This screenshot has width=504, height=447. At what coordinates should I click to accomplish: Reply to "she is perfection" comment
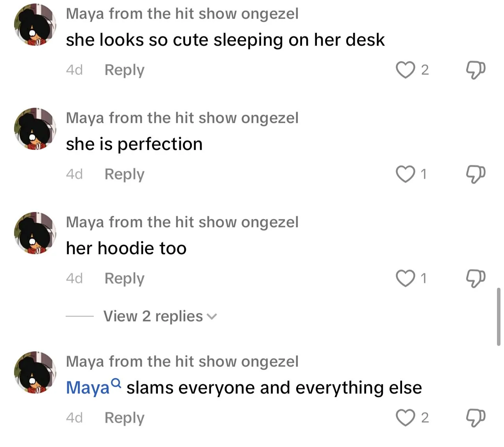click(124, 174)
